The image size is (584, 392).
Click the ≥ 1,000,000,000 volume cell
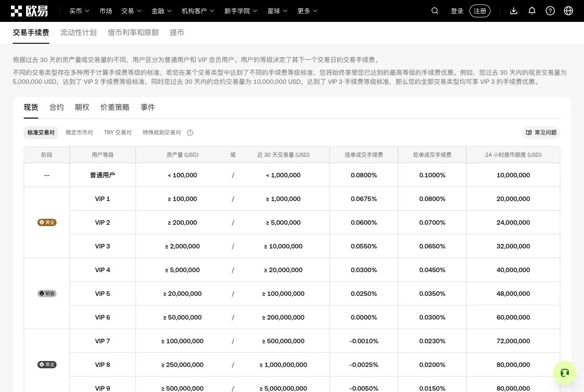(283, 365)
